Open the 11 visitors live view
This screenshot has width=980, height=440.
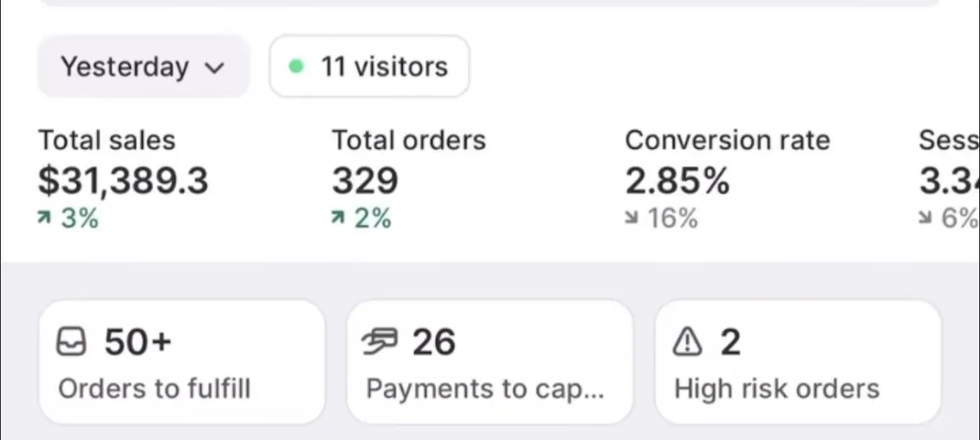[369, 66]
